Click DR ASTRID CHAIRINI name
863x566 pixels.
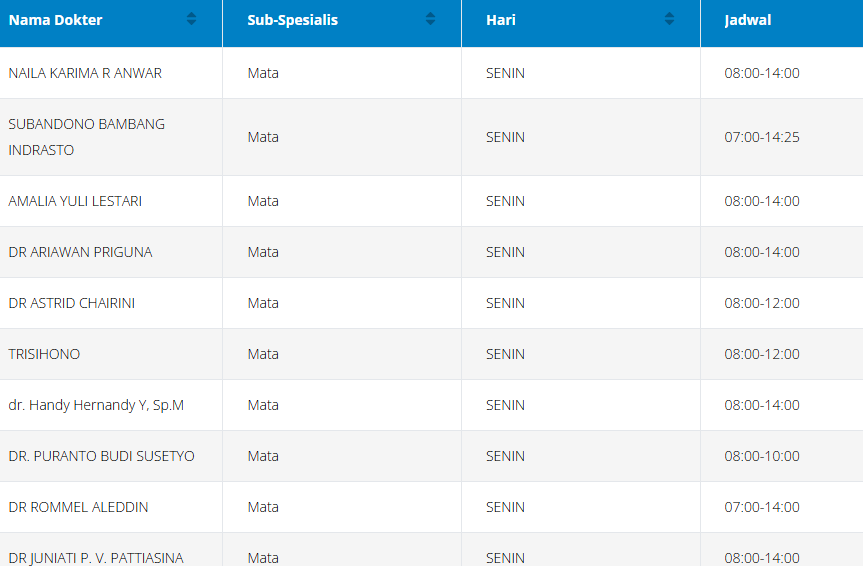pyautogui.click(x=71, y=303)
